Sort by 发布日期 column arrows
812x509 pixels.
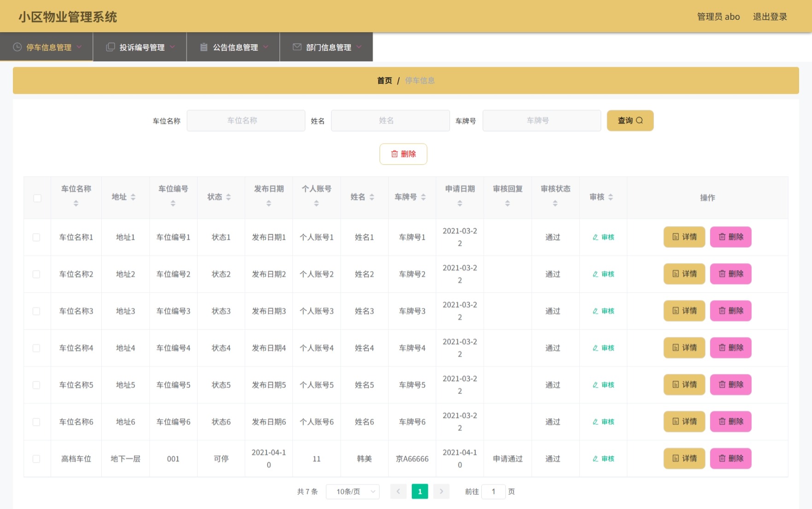tap(269, 203)
